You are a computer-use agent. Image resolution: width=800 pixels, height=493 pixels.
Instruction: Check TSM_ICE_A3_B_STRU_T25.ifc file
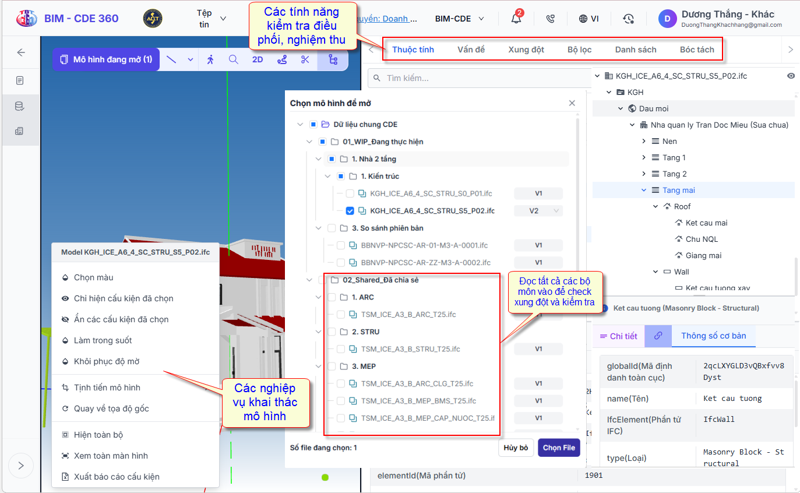341,349
